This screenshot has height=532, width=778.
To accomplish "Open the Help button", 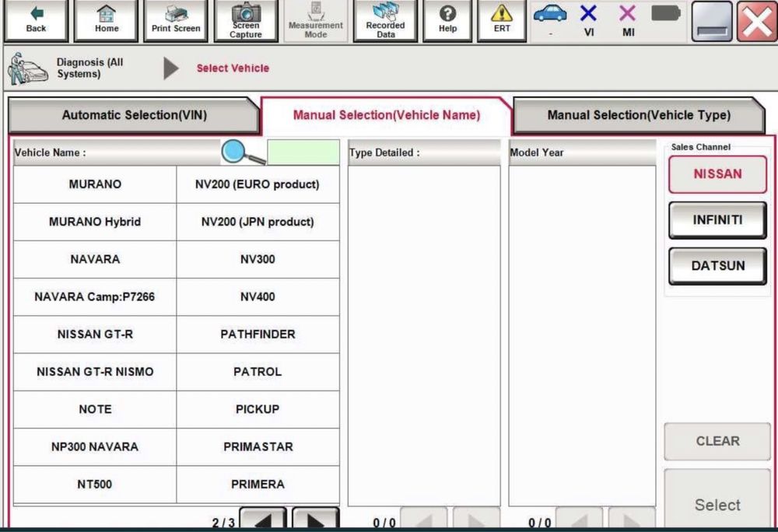I will click(447, 19).
